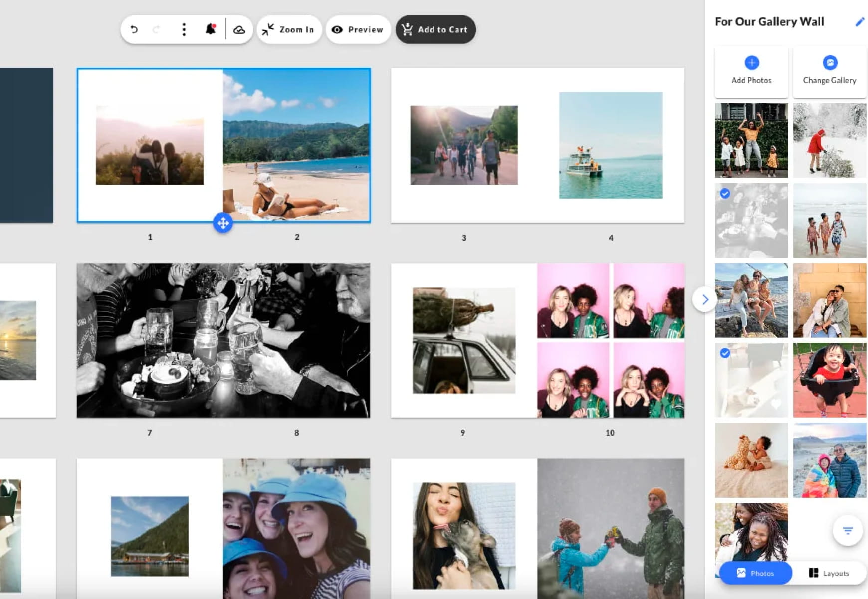Select the baby with giraffe toy thumbnail

pos(751,460)
